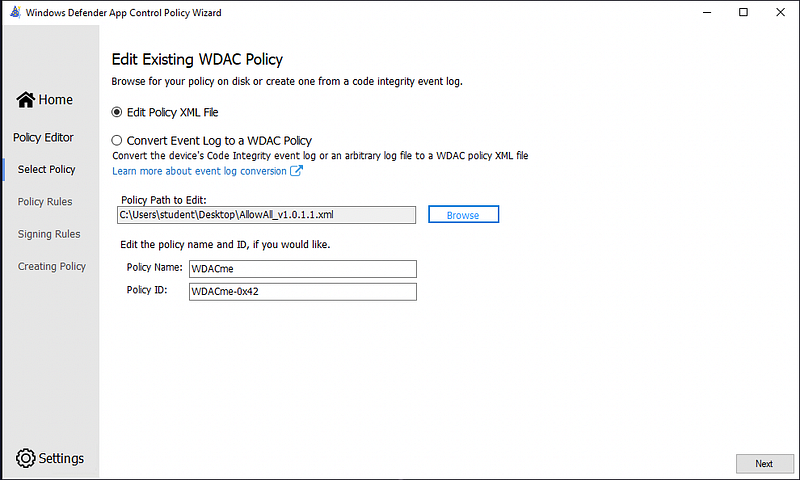Select Edit Policy XML File radio button

117,112
